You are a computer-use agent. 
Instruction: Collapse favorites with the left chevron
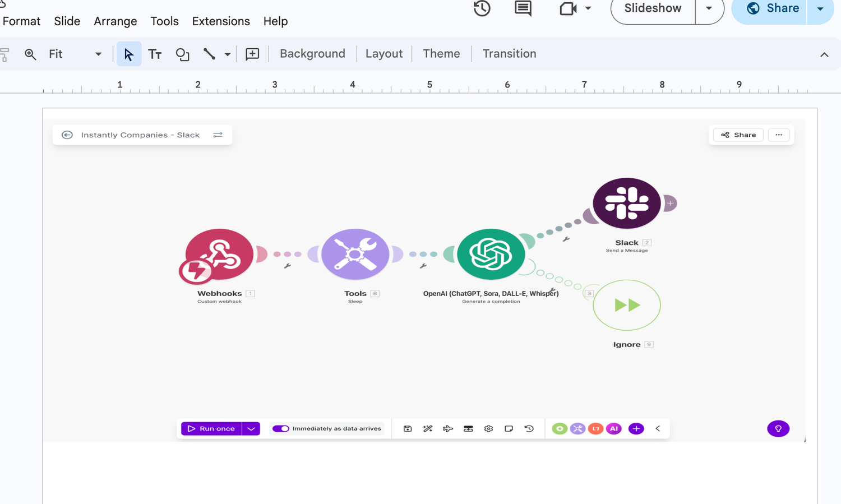coord(658,429)
